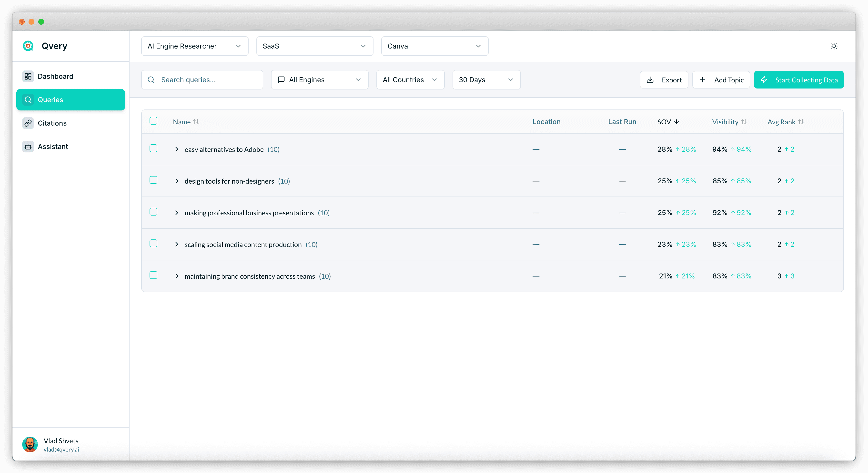Expand the 'making professional business presentations' topic chevron
Viewport: 868px width, 473px height.
177,213
